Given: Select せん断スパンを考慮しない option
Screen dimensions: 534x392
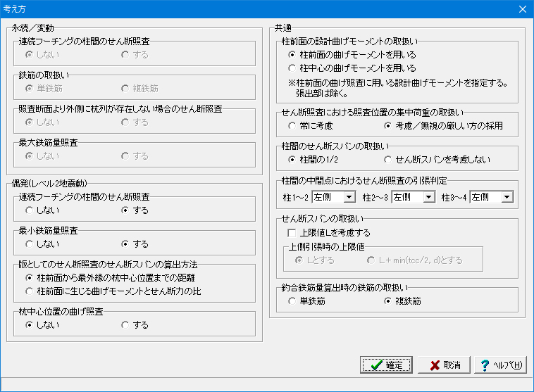Looking at the screenshot, I should pos(437,160).
